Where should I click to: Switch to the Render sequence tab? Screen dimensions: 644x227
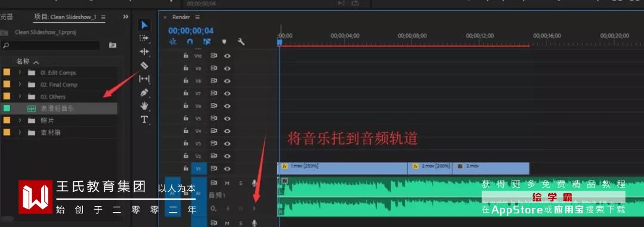(181, 17)
